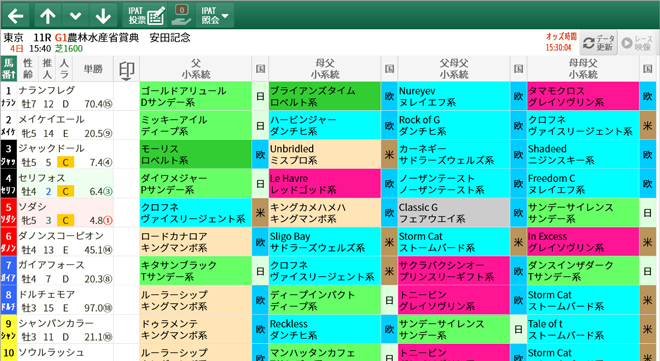Sort by 父 小系統 column header
660x361 pixels.
click(x=196, y=69)
